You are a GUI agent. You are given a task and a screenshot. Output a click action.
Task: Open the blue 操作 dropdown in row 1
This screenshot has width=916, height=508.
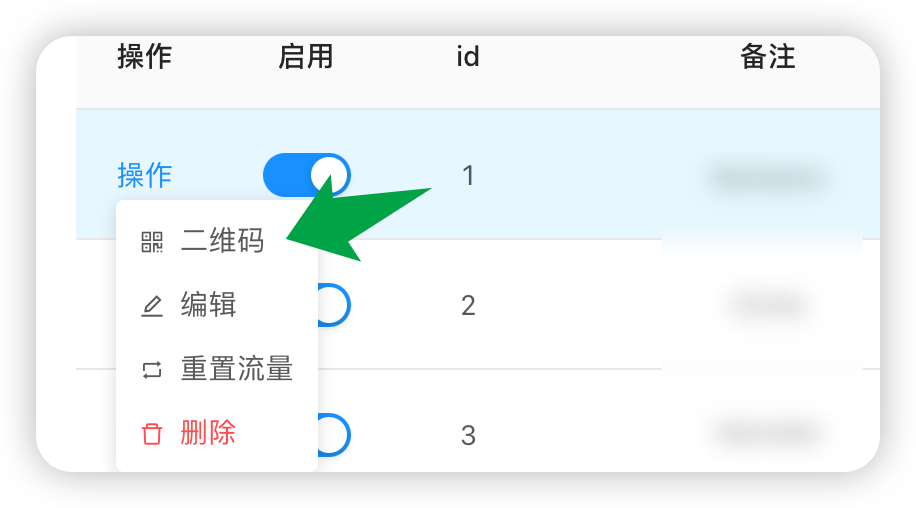pos(145,175)
